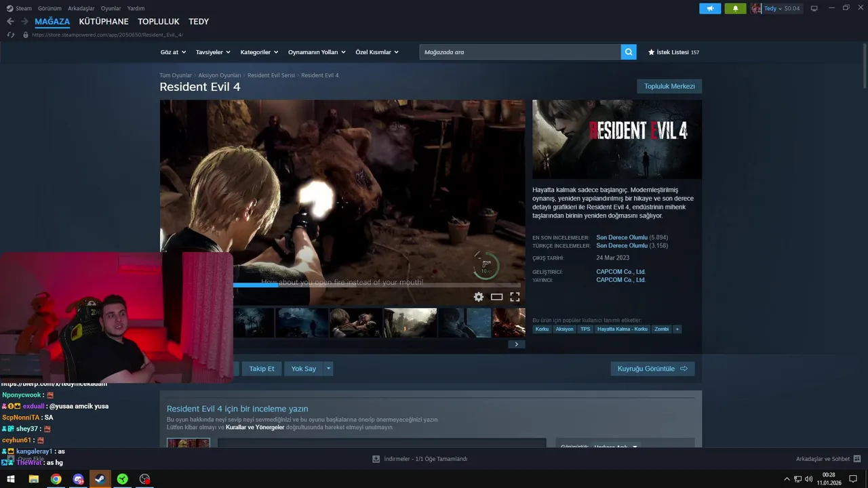Switch to Big Picture mode via monitor icon
The width and height of the screenshot is (868, 488).
click(814, 9)
